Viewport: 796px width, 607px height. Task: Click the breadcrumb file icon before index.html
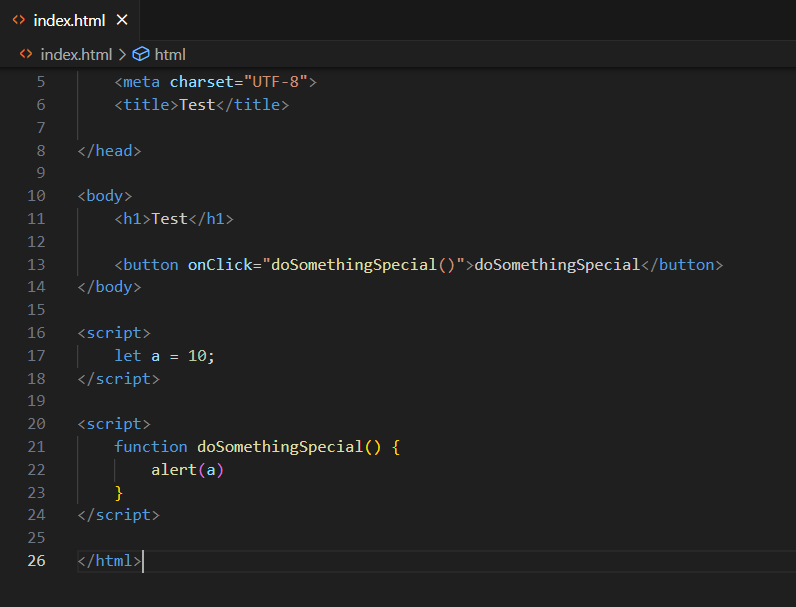(x=26, y=54)
